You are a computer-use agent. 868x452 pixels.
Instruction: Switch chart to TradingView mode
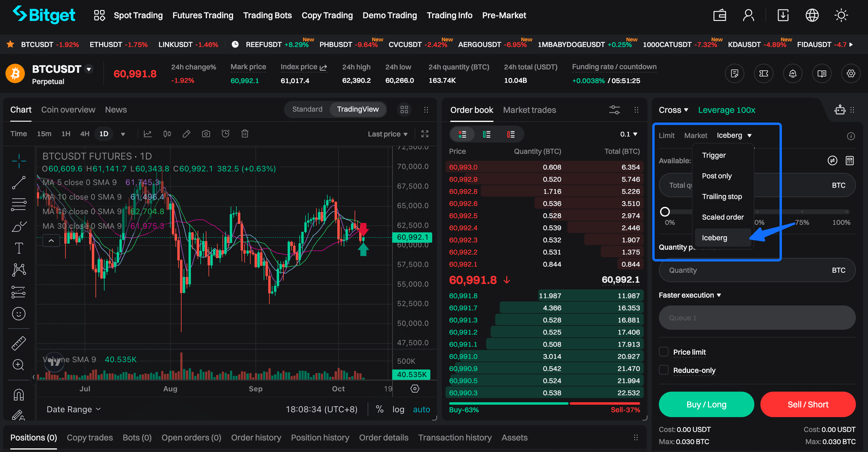tap(358, 109)
